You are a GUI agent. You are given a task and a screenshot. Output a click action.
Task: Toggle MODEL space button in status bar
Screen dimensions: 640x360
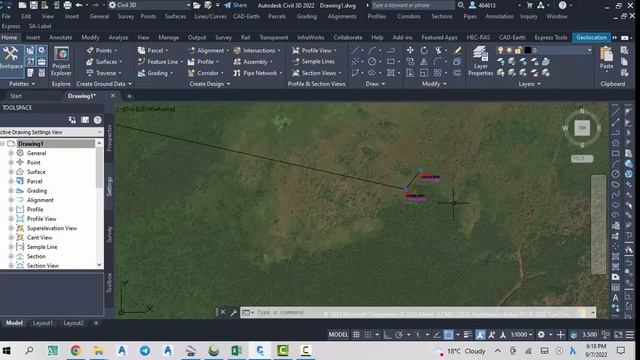click(338, 335)
